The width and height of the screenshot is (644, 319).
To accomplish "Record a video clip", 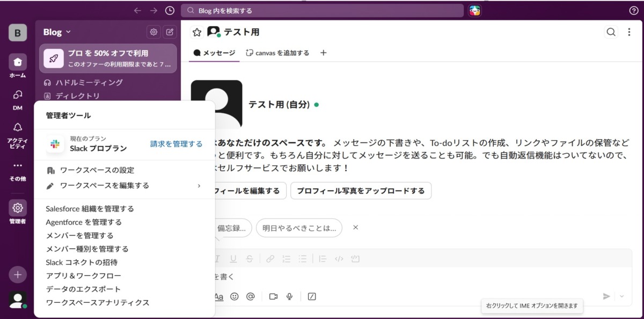I will point(273,296).
